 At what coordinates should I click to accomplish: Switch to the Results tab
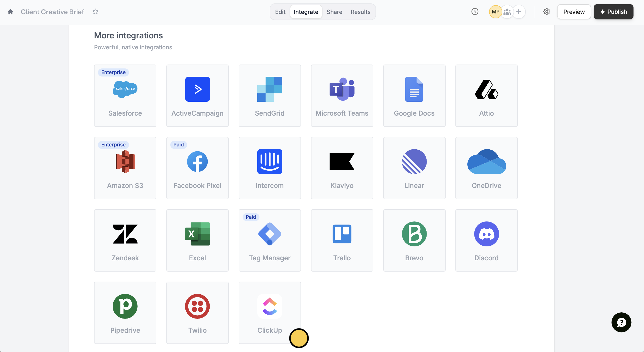tap(360, 12)
